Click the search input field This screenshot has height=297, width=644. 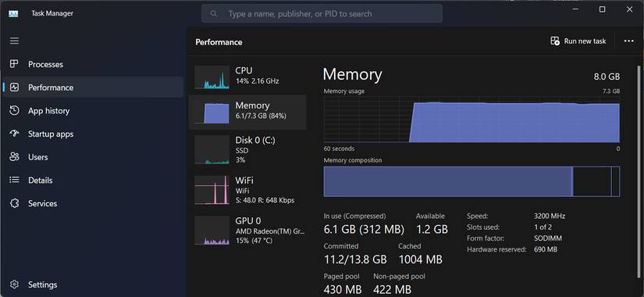point(322,13)
